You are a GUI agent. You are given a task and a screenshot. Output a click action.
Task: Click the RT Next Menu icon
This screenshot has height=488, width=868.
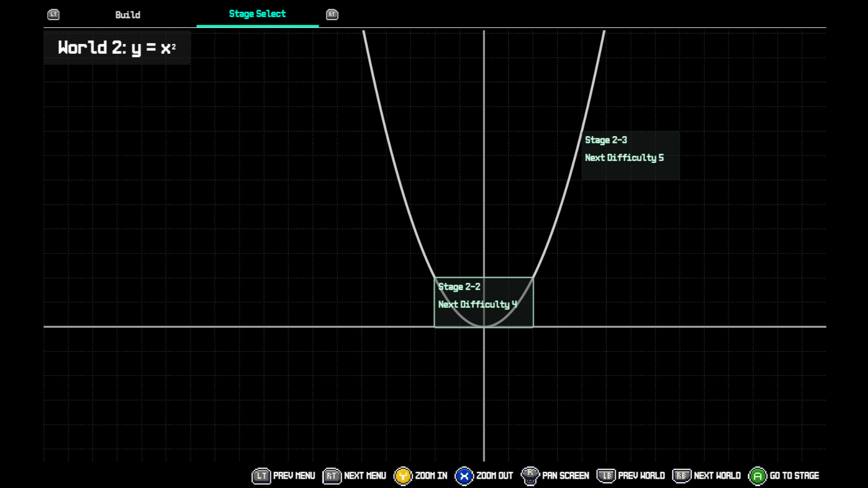331,476
